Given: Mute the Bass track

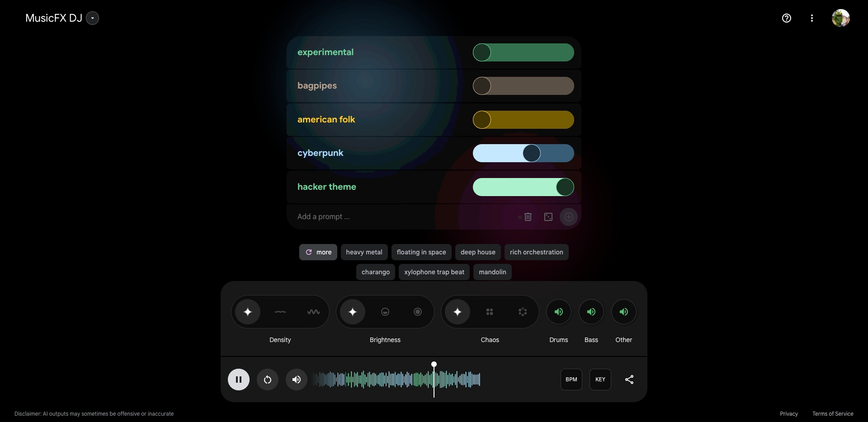Looking at the screenshot, I should (x=591, y=312).
